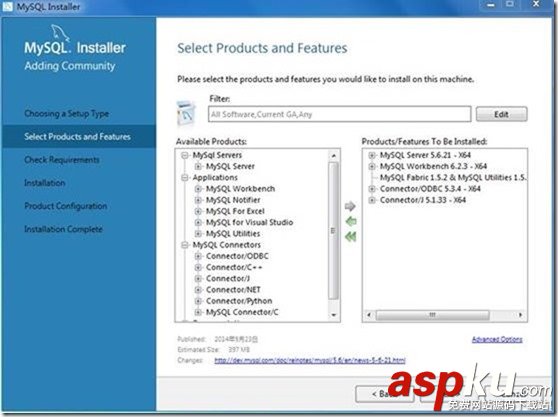Expand MySQL Utilities in Available Products

pyautogui.click(x=198, y=234)
